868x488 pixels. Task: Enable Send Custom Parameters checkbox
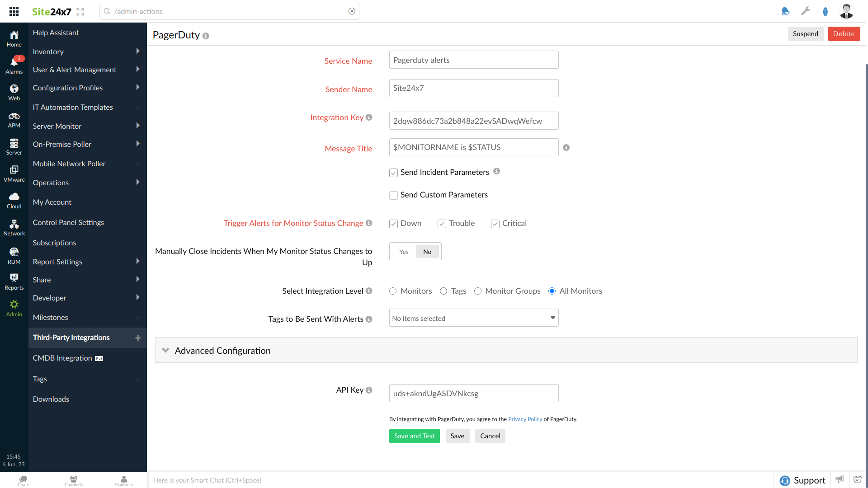[x=393, y=195]
